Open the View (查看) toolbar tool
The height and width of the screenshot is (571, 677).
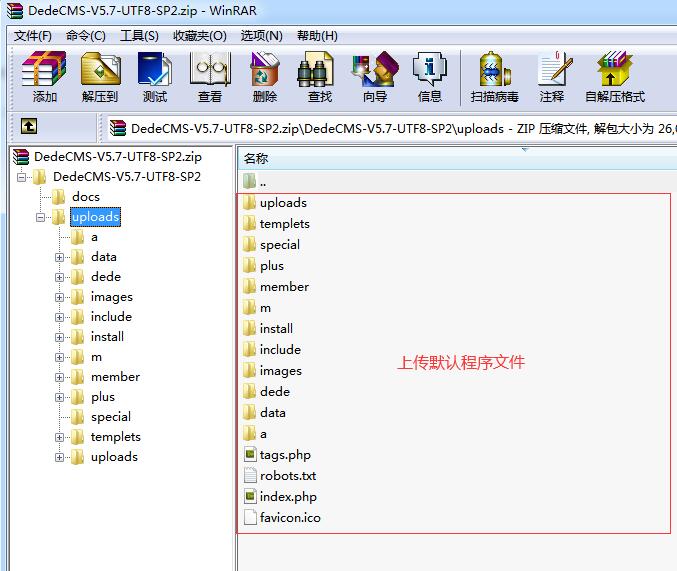click(x=210, y=77)
